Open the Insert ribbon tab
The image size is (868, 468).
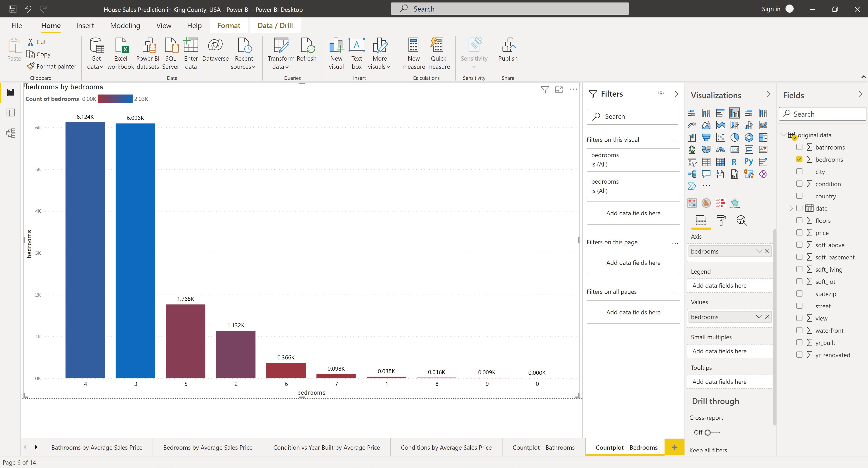click(85, 26)
